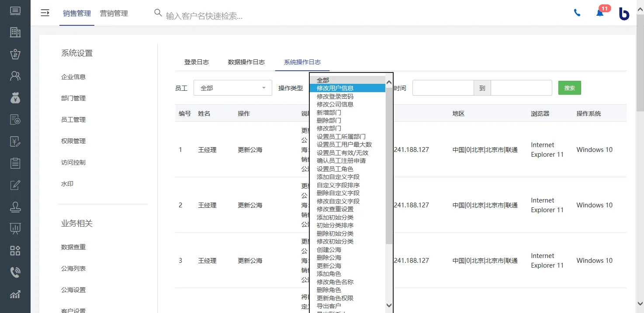The height and width of the screenshot is (313, 644).
Task: Focus the customer name quick search box
Action: coord(204,16)
